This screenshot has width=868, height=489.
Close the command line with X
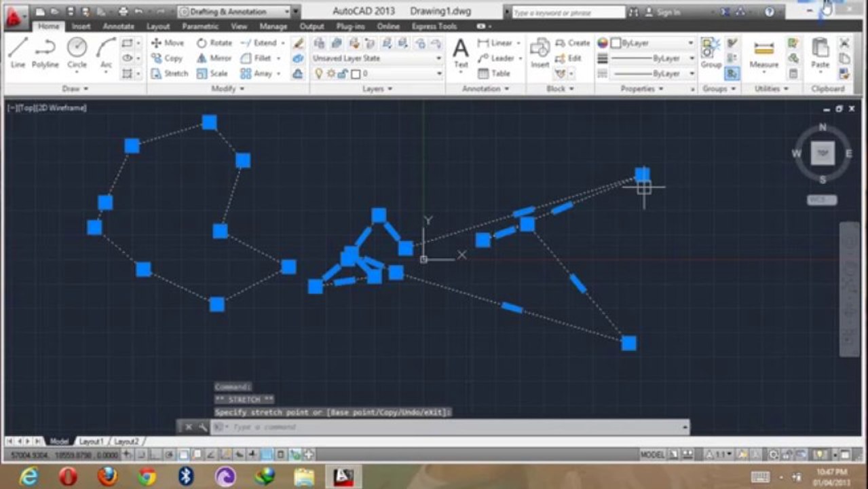[188, 427]
